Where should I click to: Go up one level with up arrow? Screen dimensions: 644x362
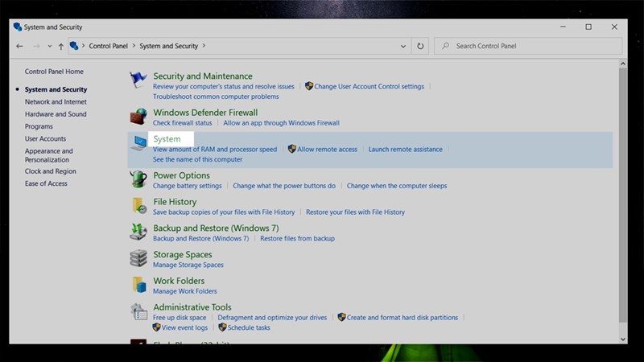click(61, 46)
